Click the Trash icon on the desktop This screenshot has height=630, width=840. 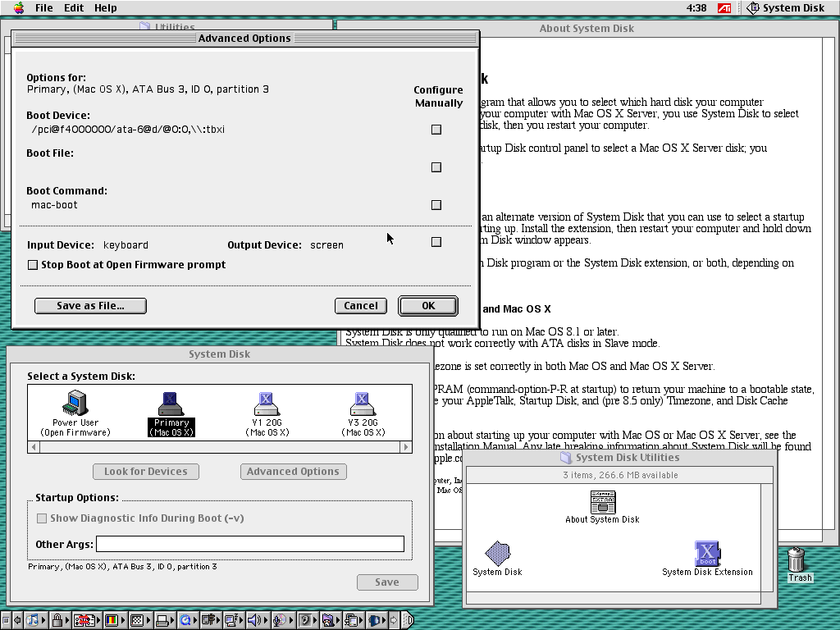797,564
